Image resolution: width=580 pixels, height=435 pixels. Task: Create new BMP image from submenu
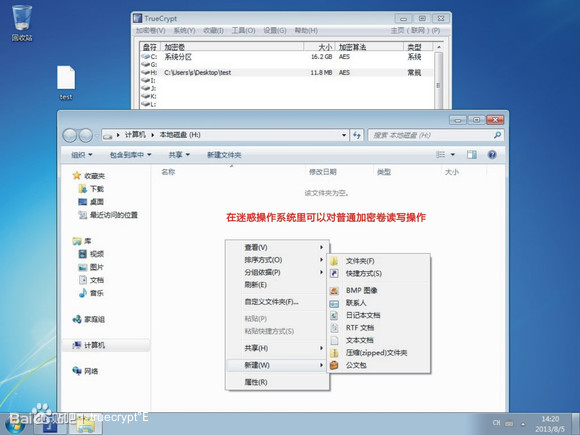point(379,290)
